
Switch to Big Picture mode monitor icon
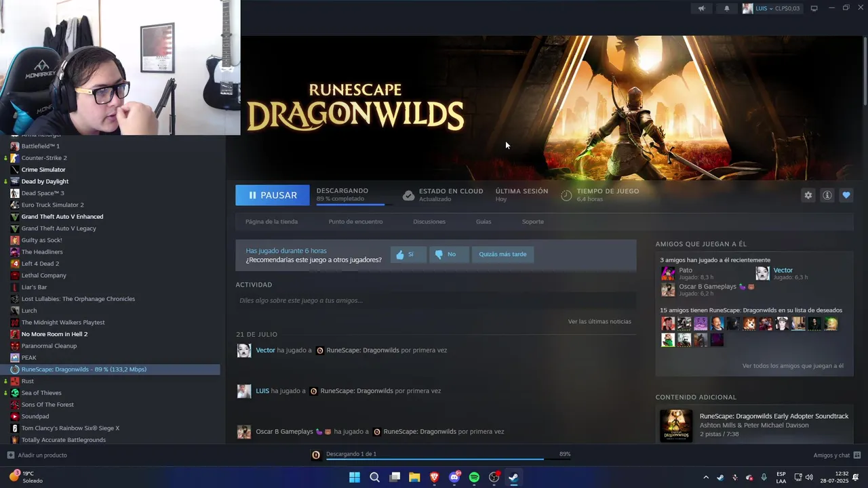(814, 8)
